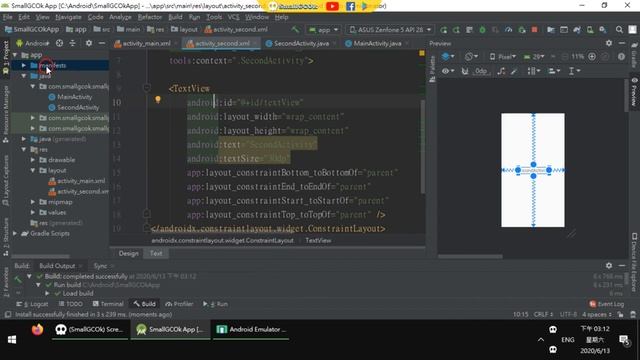Open Preview panel settings gear

(x=609, y=43)
